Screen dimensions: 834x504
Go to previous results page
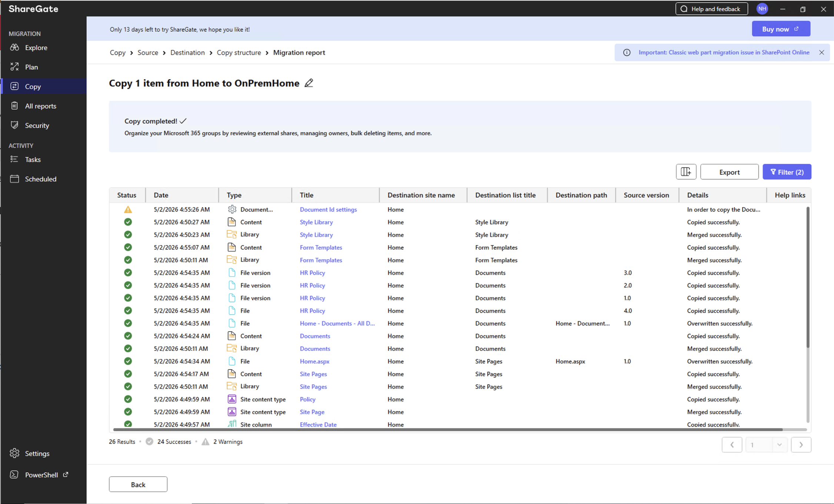pyautogui.click(x=732, y=445)
